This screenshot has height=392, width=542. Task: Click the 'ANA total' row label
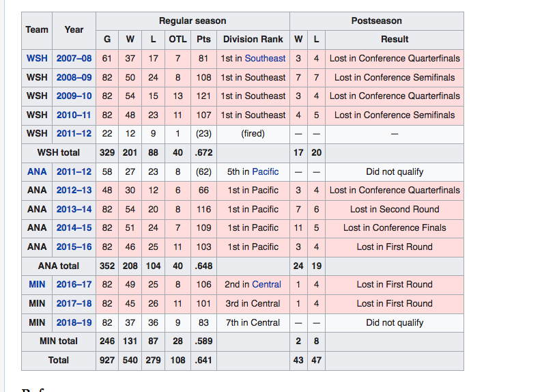(x=59, y=266)
